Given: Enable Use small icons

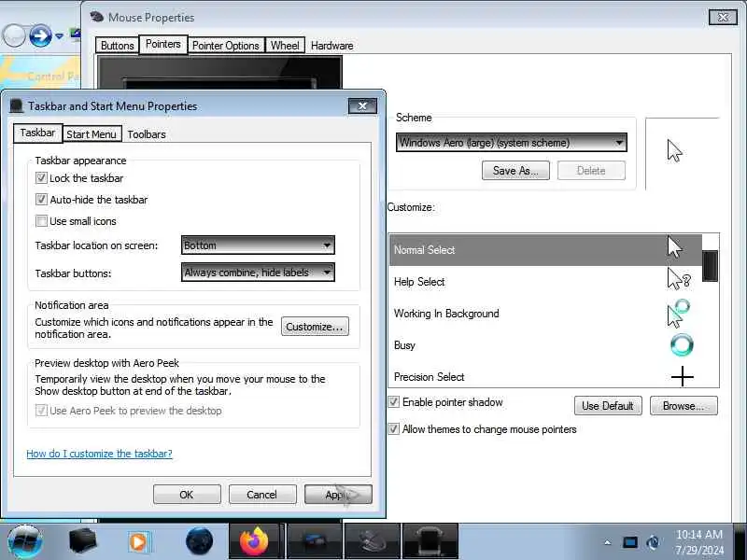Looking at the screenshot, I should 41,221.
